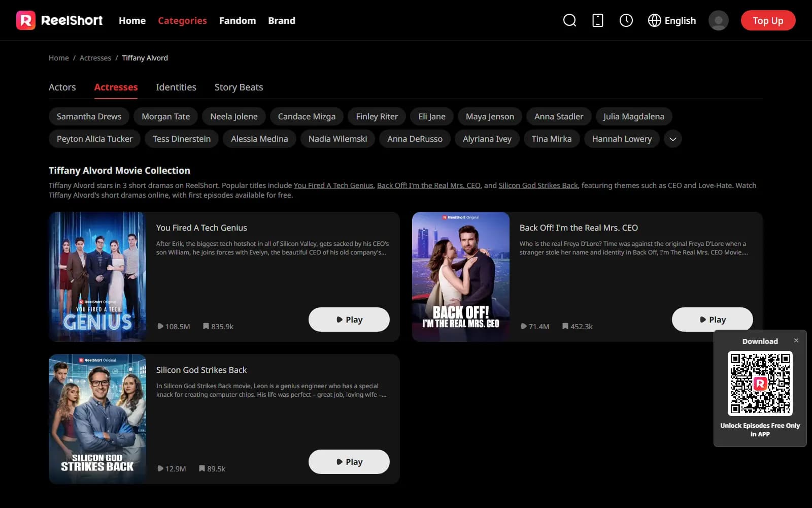Select Candace Mizga actress chip
Viewport: 812px width, 508px height.
coord(307,116)
